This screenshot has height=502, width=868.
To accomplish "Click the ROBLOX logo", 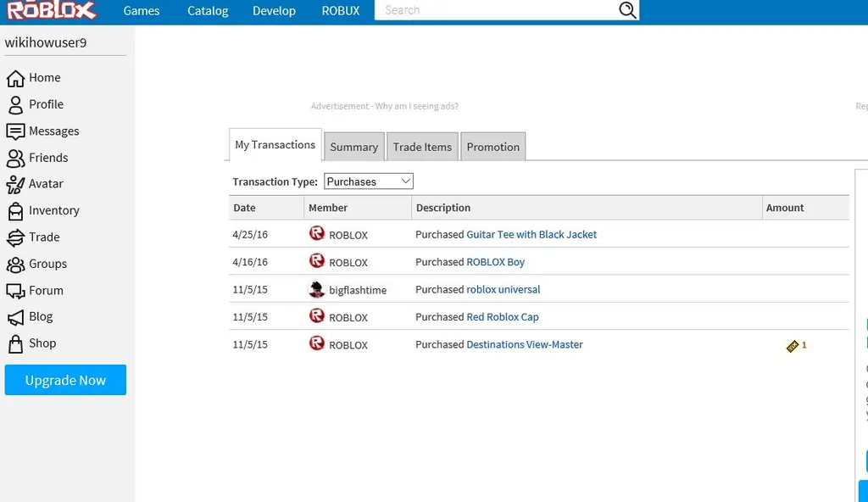I will pos(51,10).
